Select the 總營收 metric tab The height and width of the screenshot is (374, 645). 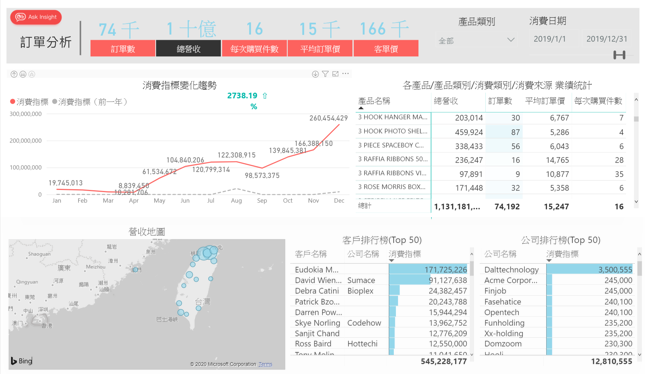[188, 49]
